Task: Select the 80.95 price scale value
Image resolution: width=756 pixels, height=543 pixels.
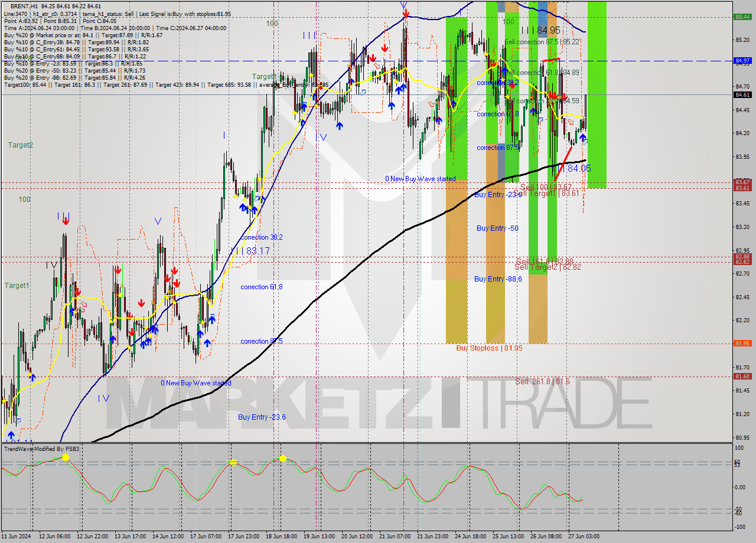Action: click(x=742, y=437)
